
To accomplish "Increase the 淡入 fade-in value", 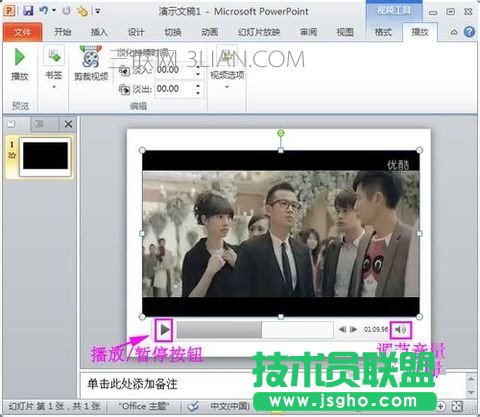I will (x=198, y=67).
